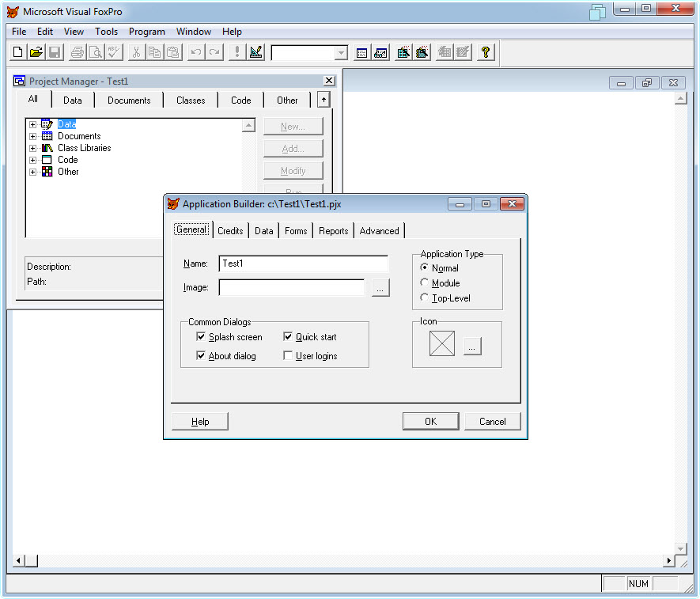700x599 pixels.
Task: Open the database combo box dropdown in toolbar
Action: coord(341,53)
